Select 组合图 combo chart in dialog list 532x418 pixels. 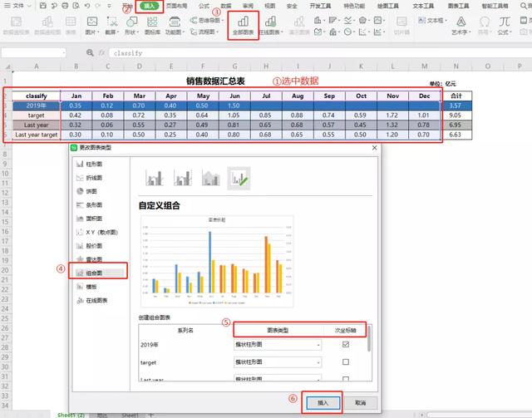tap(99, 273)
